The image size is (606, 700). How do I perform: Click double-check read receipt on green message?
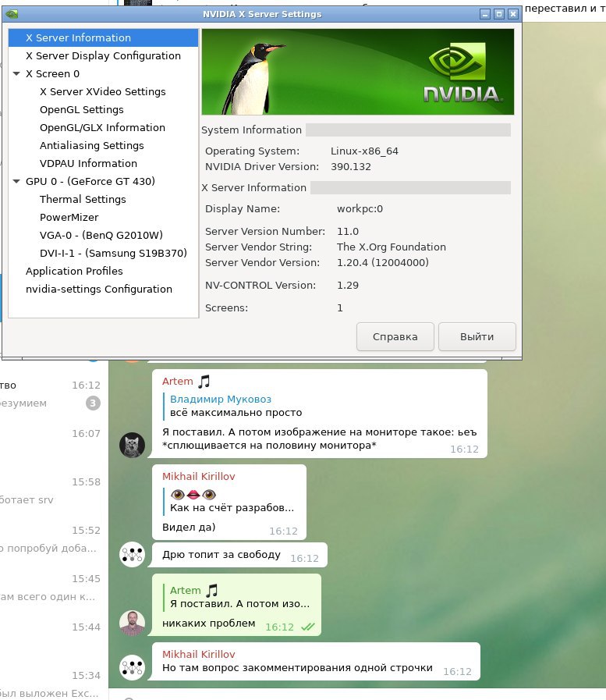[x=308, y=627]
